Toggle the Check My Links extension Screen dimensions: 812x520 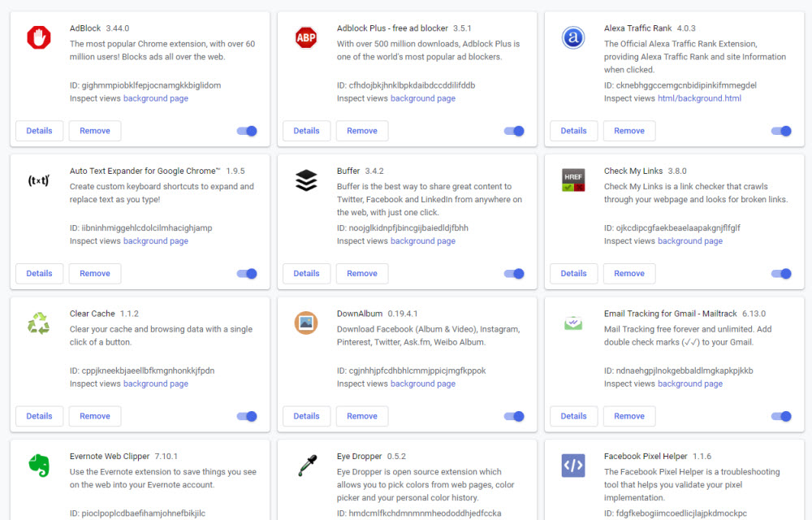[781, 274]
